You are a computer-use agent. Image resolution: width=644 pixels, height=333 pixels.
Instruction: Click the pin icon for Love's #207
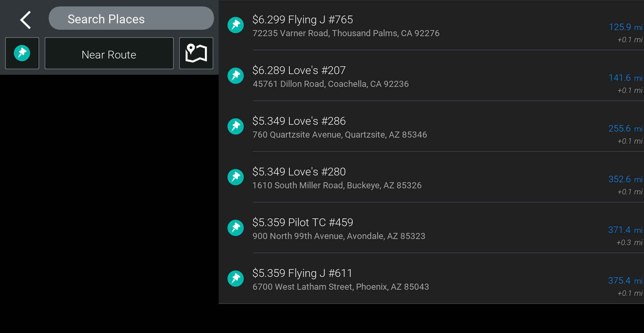pos(236,76)
